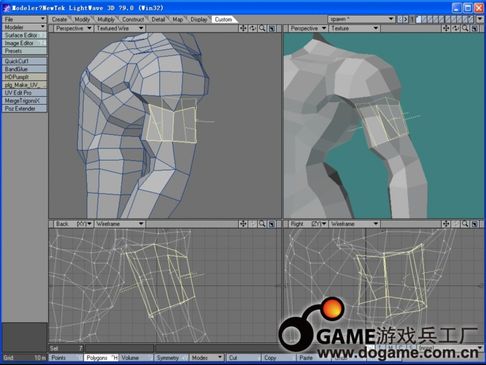Viewport: 486px width, 365px height.
Task: Open the layer options dropdown arrow at top right
Action: click(480, 19)
